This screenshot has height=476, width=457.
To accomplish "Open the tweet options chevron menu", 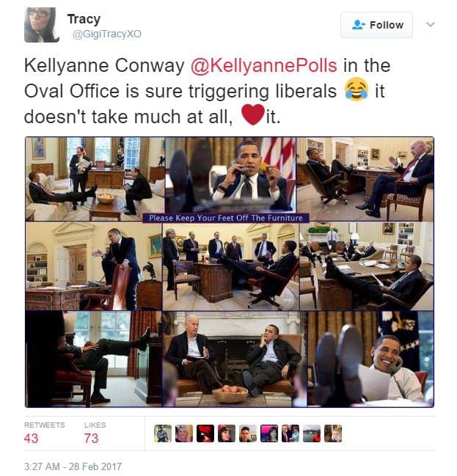I will click(431, 24).
